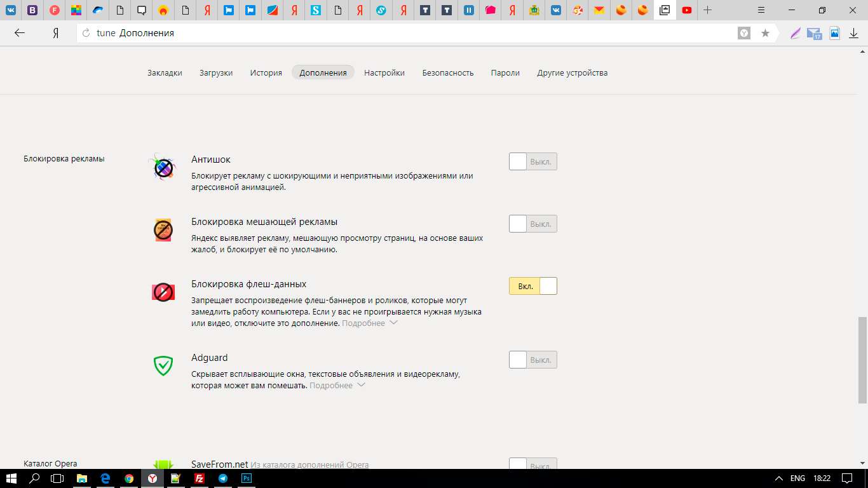This screenshot has width=868, height=488.
Task: Open Microsoft Edge from taskbar
Action: pos(105,478)
